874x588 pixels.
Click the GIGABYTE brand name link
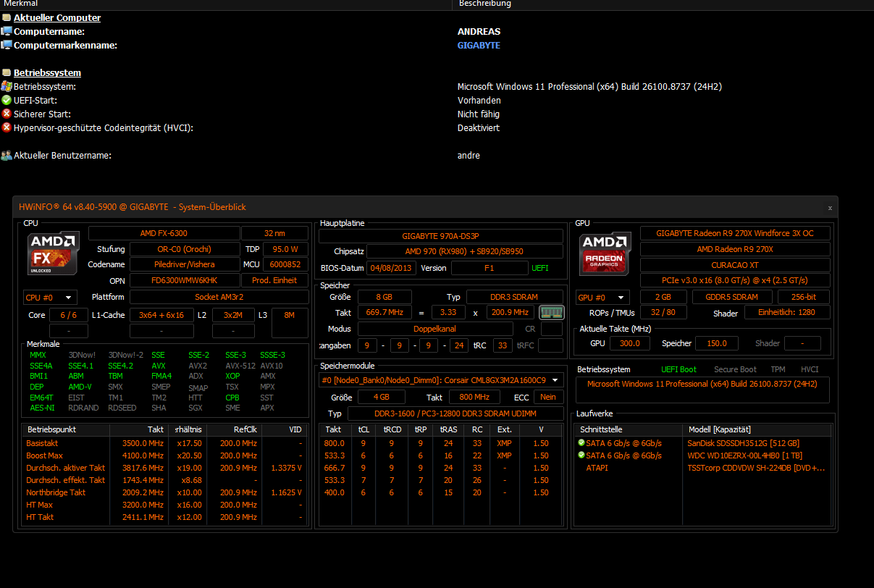tap(479, 45)
